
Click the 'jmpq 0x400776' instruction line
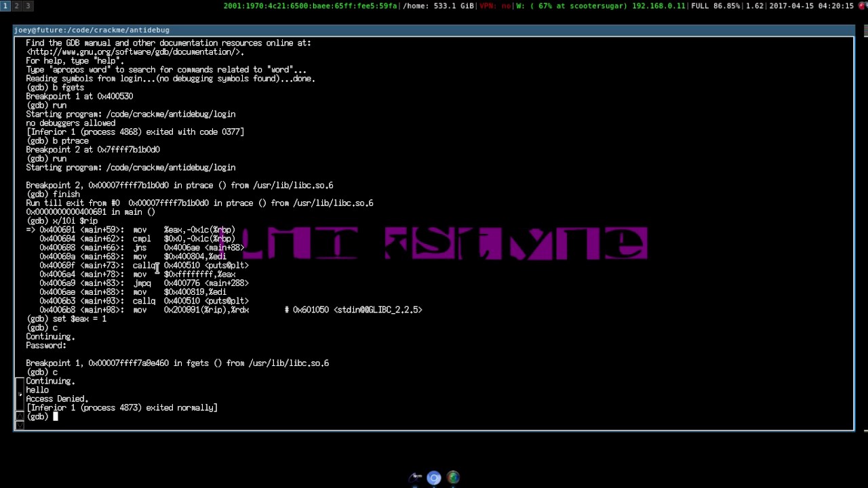point(144,283)
